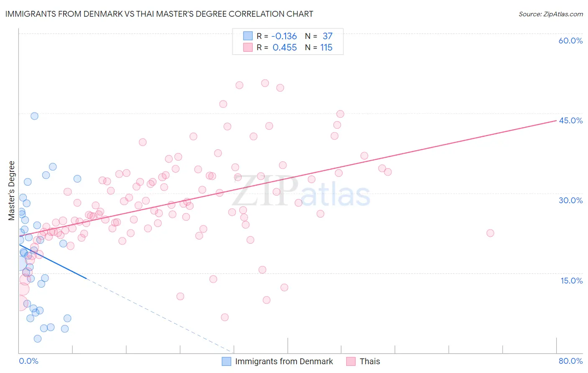This screenshot has width=588, height=373.
Task: Open the Source: ZipAtlas.com link
Action: [x=551, y=14]
